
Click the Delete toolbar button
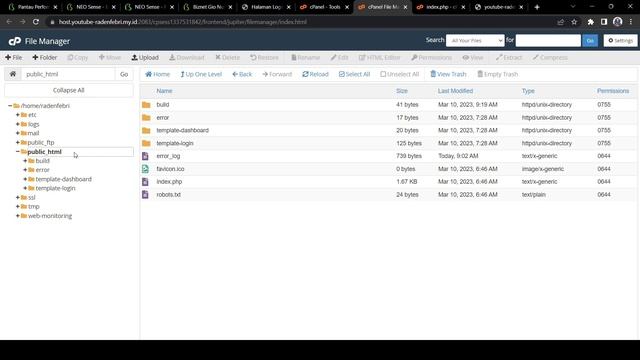pyautogui.click(x=227, y=58)
